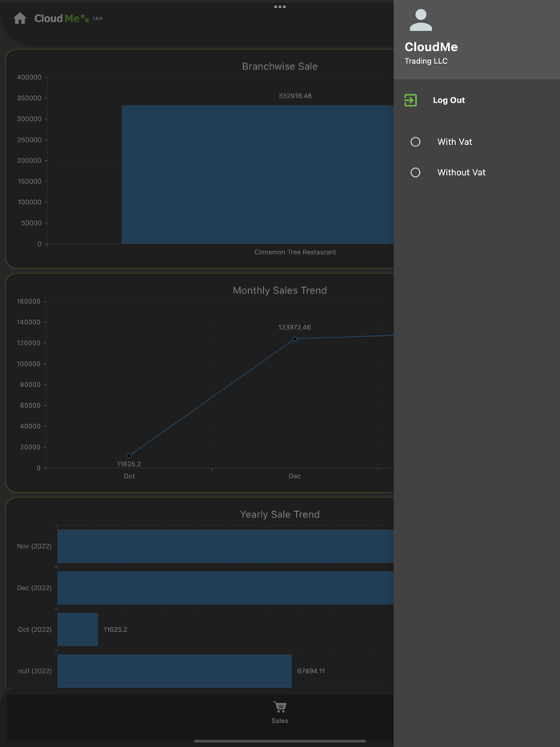Tap the CloudMe logo in header
The height and width of the screenshot is (747, 560).
(x=62, y=18)
